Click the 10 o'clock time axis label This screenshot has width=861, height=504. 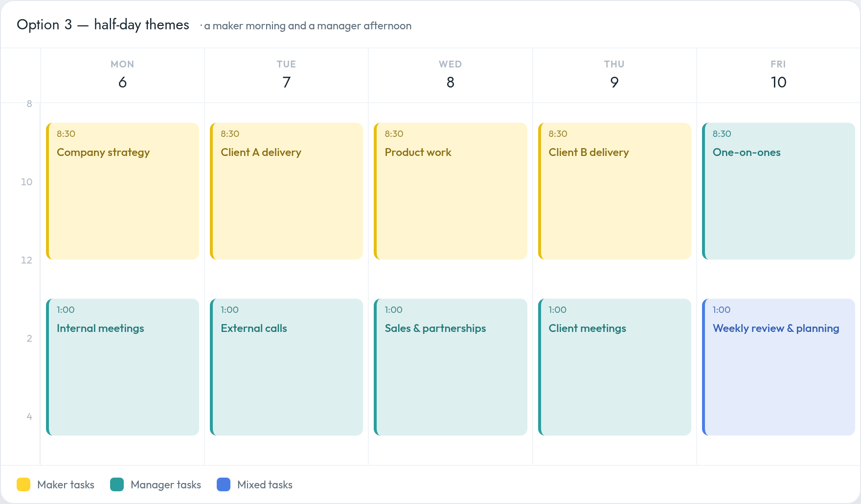(x=26, y=182)
